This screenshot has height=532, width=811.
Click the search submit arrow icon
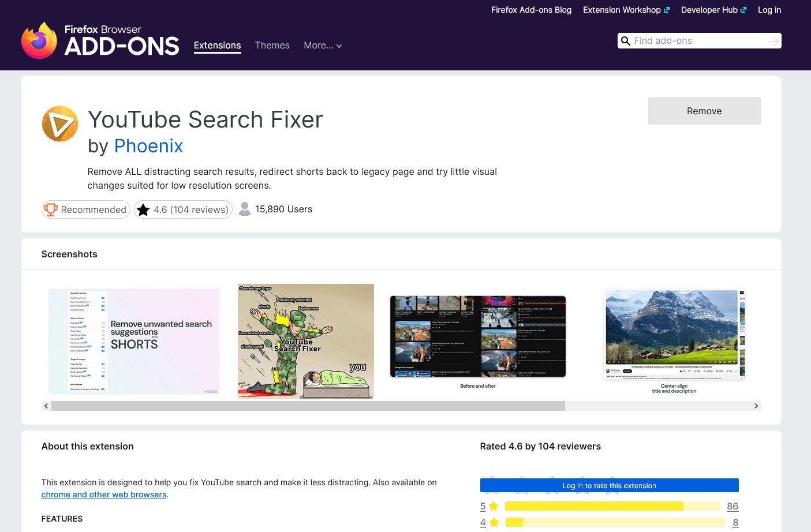[x=775, y=41]
